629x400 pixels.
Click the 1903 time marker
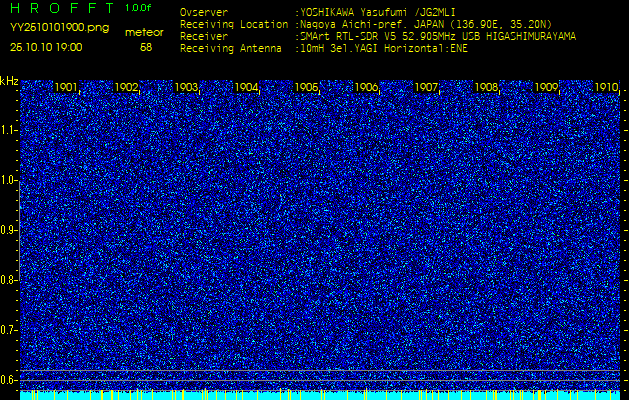186,87
